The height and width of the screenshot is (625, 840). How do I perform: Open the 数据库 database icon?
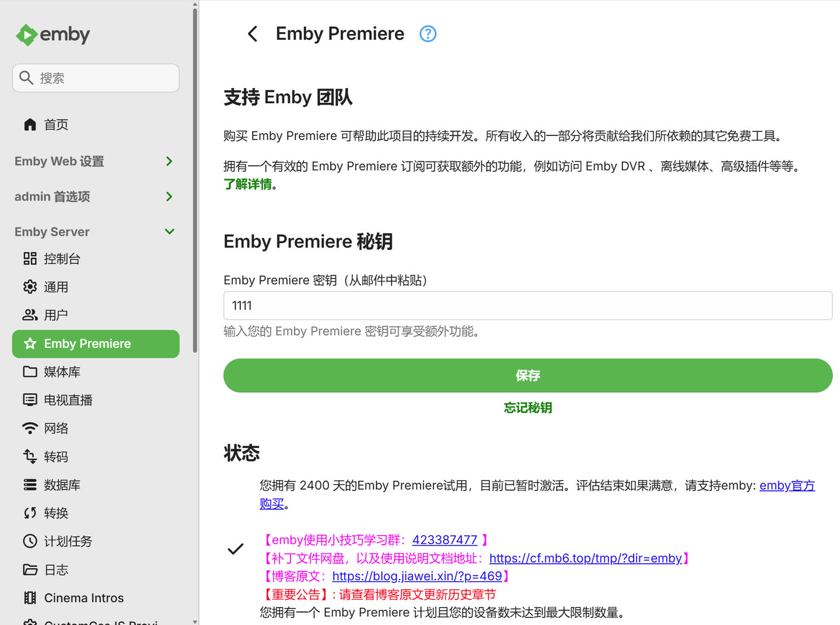[x=62, y=484]
